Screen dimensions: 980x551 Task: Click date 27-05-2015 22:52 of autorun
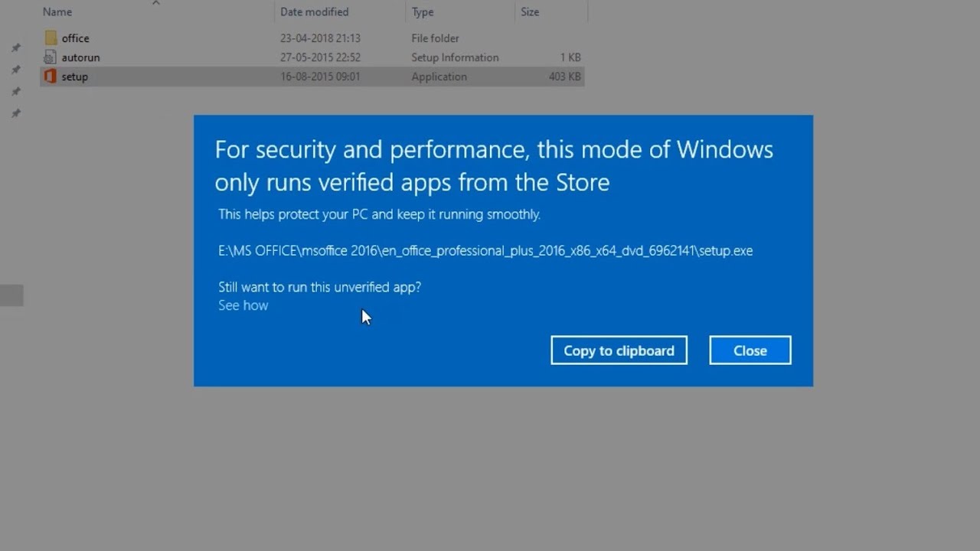click(320, 57)
